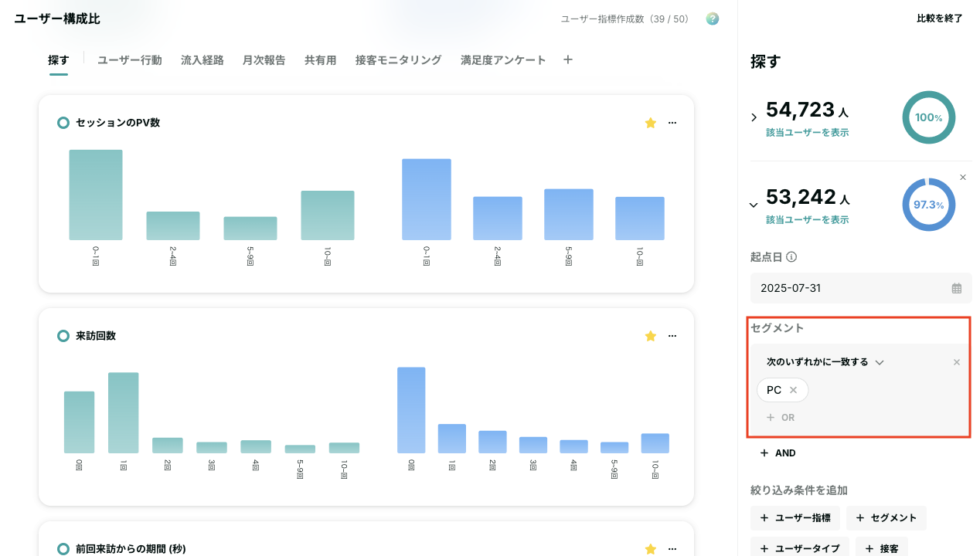Switch to the ユーザー行動 tab
This screenshot has height=556, width=980.
tap(130, 60)
